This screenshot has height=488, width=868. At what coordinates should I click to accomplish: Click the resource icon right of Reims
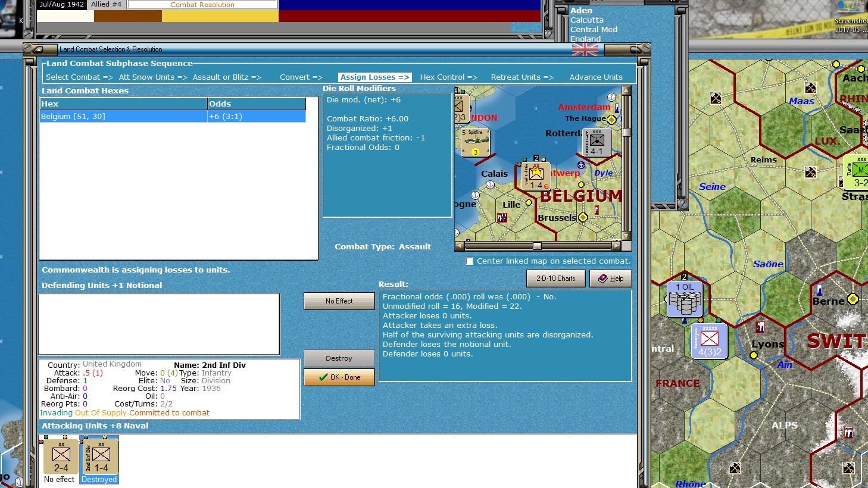point(810,172)
